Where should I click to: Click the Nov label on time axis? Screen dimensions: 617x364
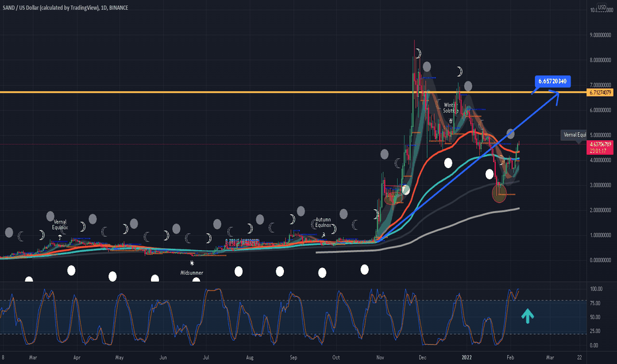380,357
